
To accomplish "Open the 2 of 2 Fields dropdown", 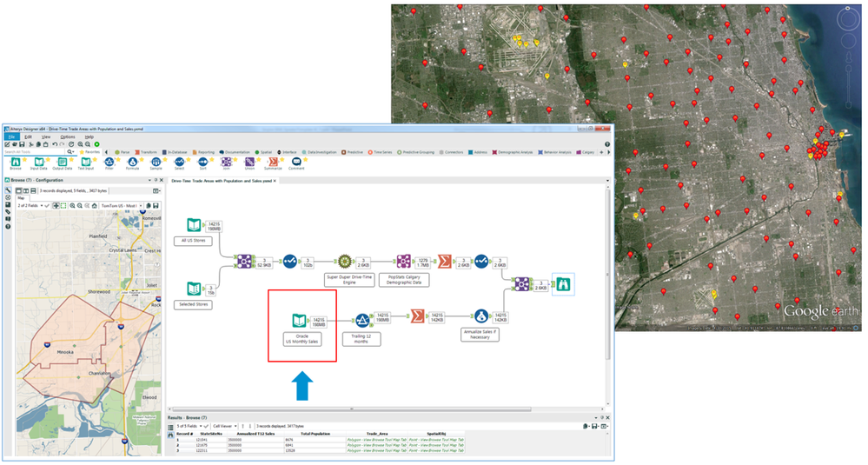I will [30, 205].
